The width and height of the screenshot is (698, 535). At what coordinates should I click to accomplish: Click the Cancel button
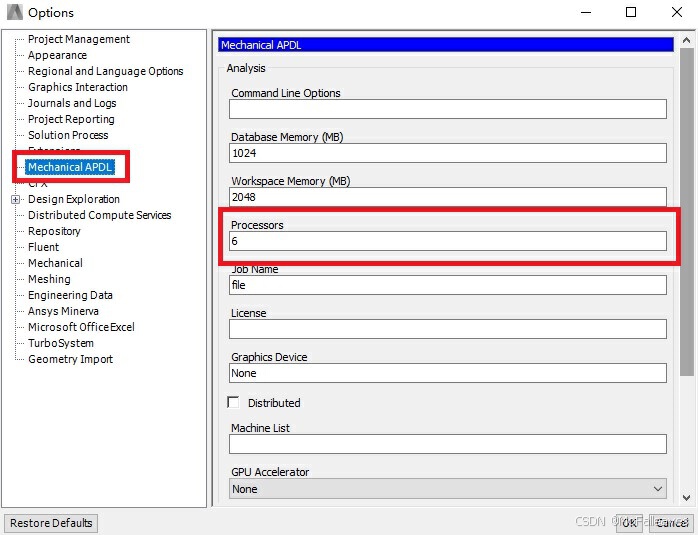pos(672,523)
